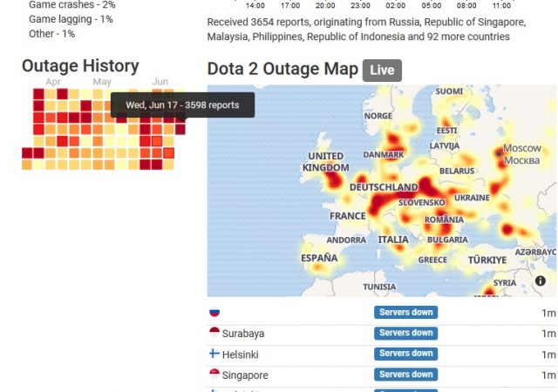Viewport: 558px width, 392px height.
Task: Click the Finland flag beside Helsinki
Action: (214, 354)
